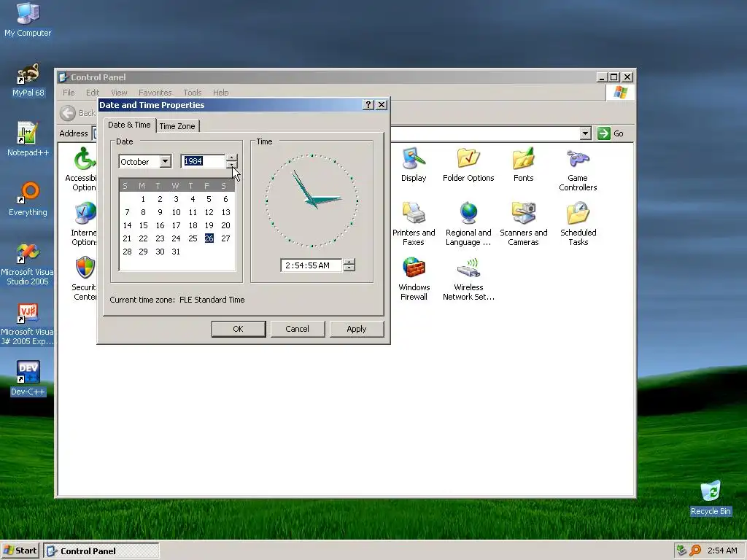Open Game Controllers icon
Screen dimensions: 747x560
(x=578, y=169)
